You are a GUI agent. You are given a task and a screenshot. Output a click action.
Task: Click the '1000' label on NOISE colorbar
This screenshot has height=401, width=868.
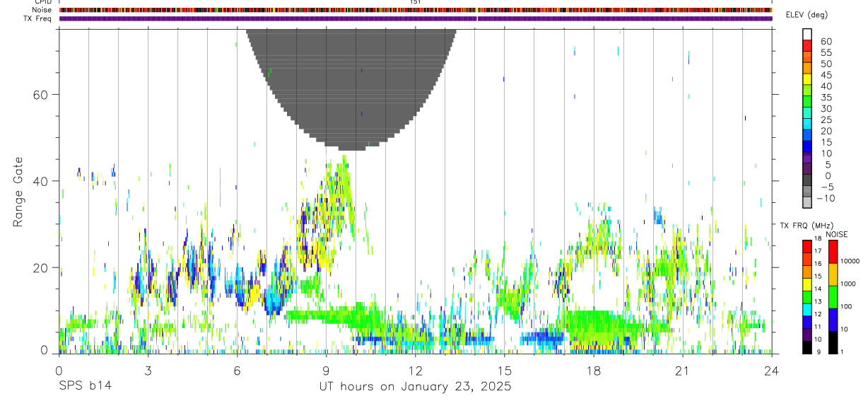pos(849,284)
